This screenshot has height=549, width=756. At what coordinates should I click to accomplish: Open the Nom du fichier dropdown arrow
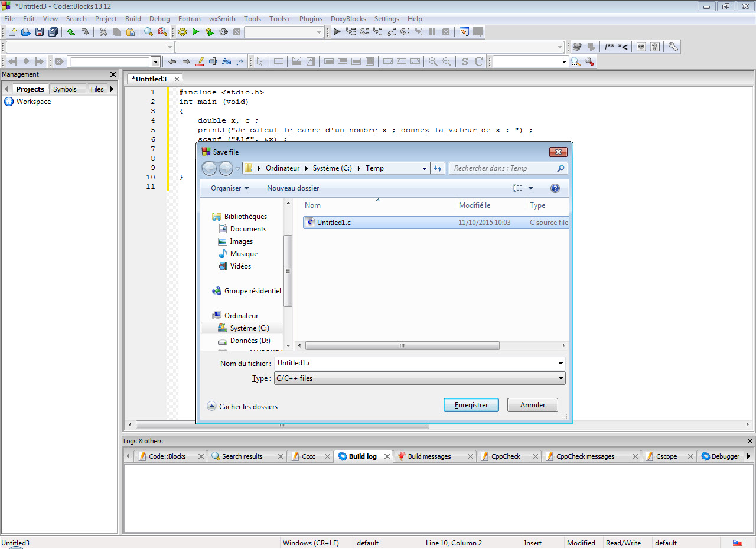(561, 364)
